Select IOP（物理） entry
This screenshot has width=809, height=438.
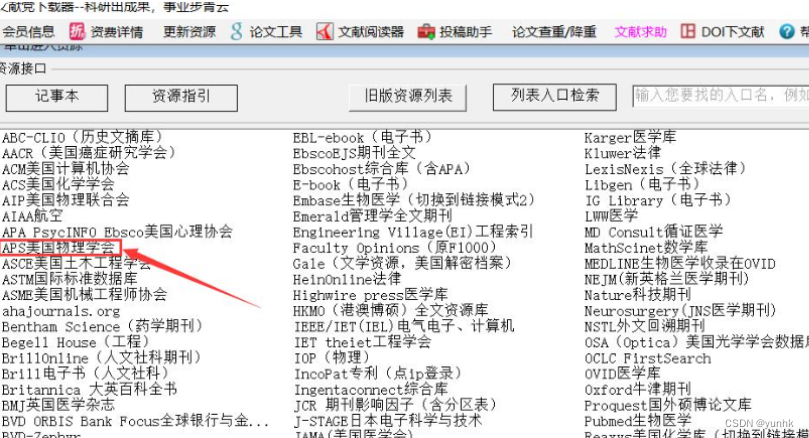[x=332, y=358]
